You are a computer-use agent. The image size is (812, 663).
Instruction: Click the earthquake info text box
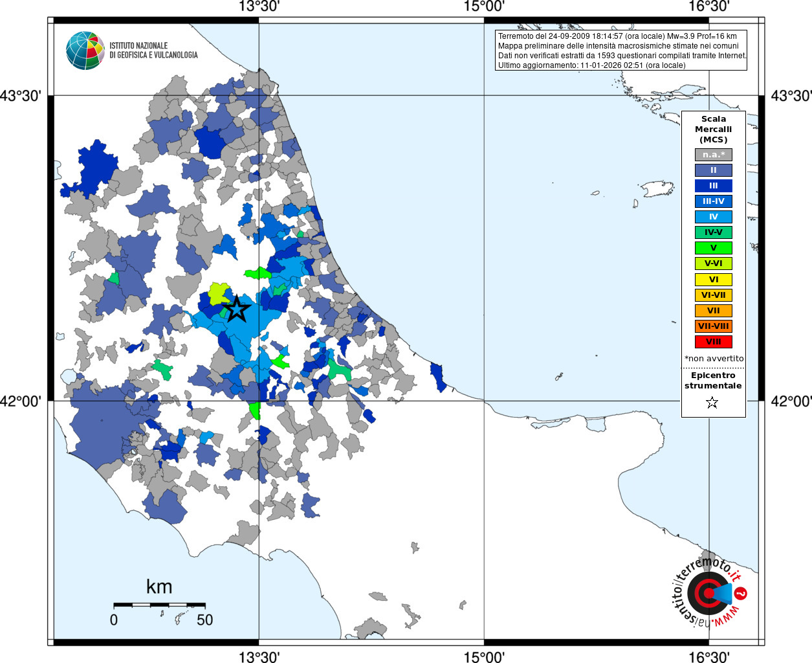[x=621, y=51]
